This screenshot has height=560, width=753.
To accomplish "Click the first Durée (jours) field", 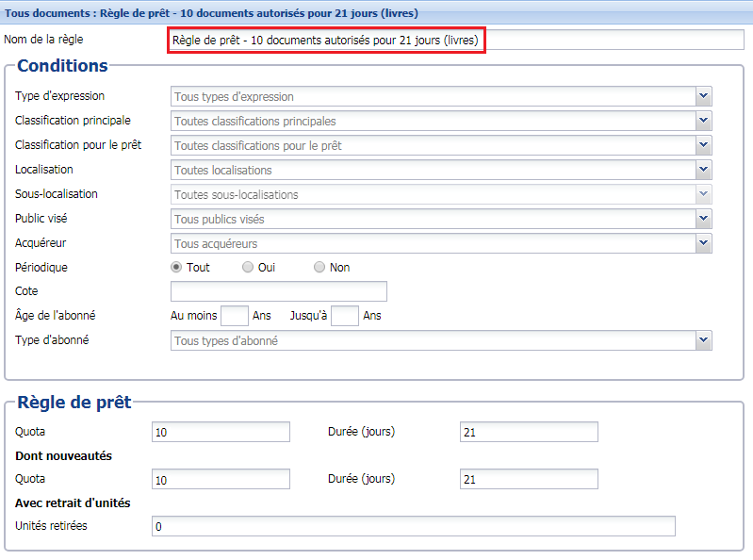I will (x=529, y=432).
